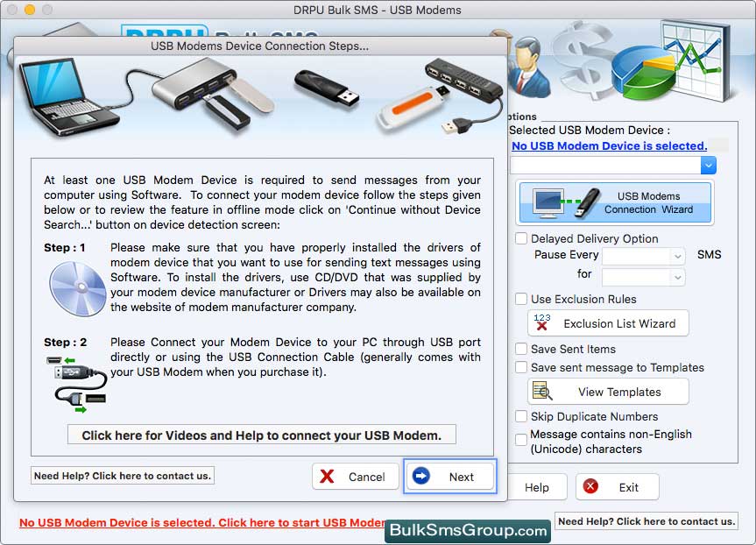756x545 pixels.
Task: Click the black multi-port USB hub image
Action: point(463,81)
